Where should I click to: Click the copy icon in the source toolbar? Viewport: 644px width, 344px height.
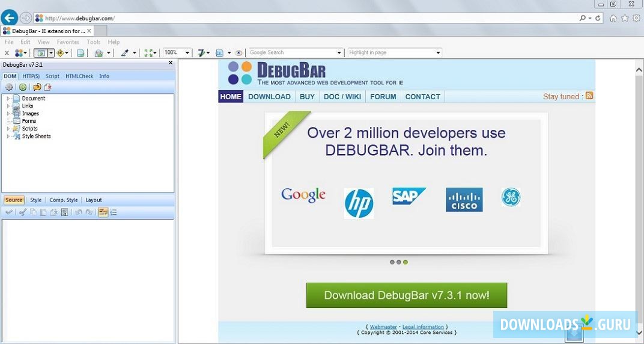(x=33, y=212)
